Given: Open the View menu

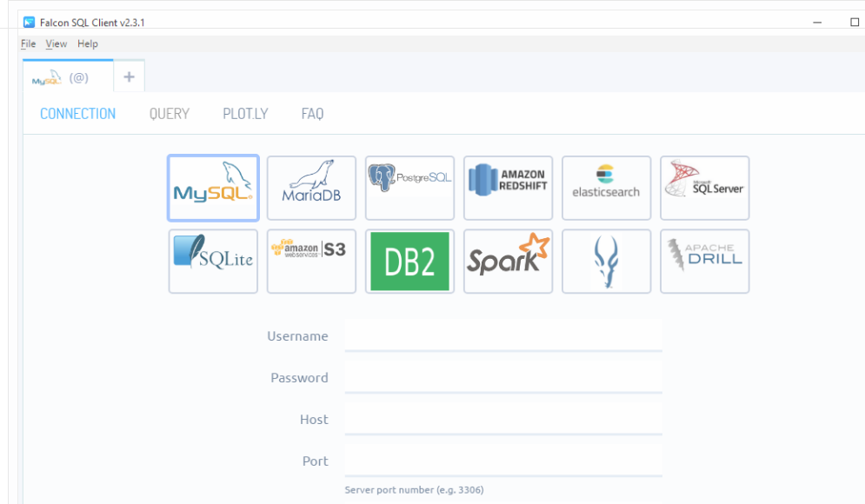Looking at the screenshot, I should pyautogui.click(x=57, y=44).
